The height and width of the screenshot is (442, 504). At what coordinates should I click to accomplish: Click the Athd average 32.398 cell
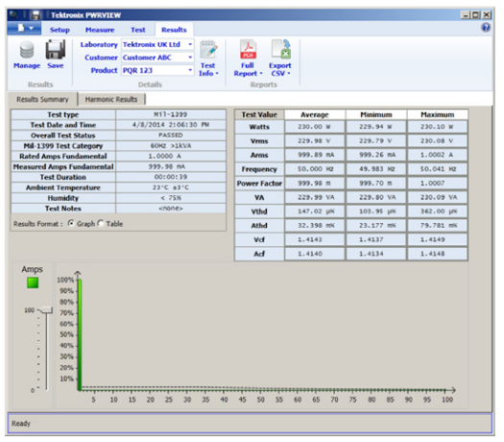(x=314, y=225)
